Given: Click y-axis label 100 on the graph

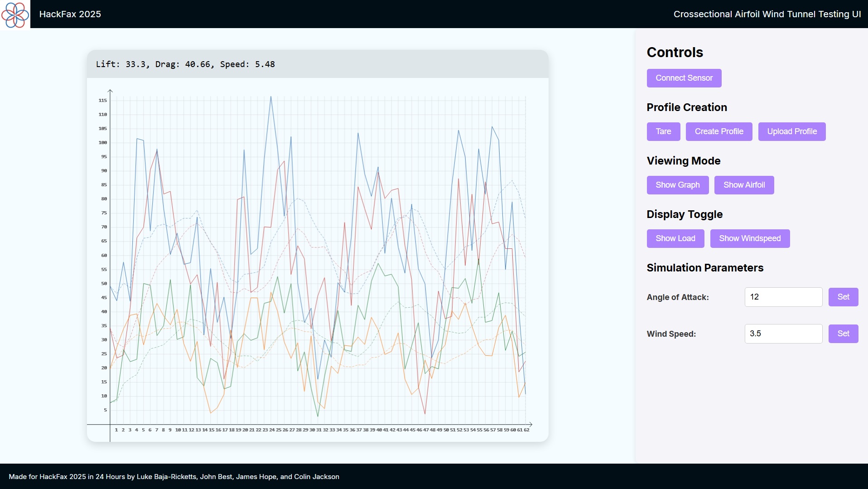Looking at the screenshot, I should [x=103, y=143].
